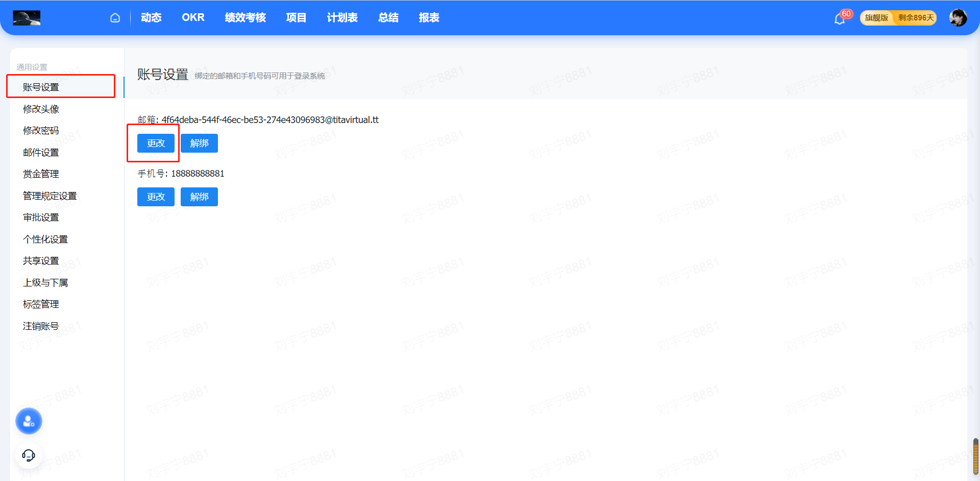This screenshot has height=481, width=980.
Task: Click 解绑 button under email address
Action: [199, 143]
